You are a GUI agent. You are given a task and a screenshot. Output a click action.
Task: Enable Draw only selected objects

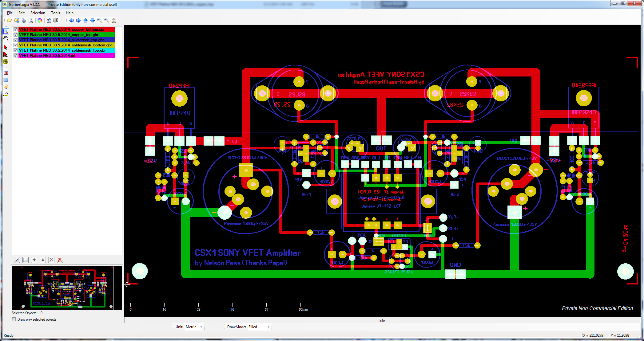pyautogui.click(x=14, y=319)
